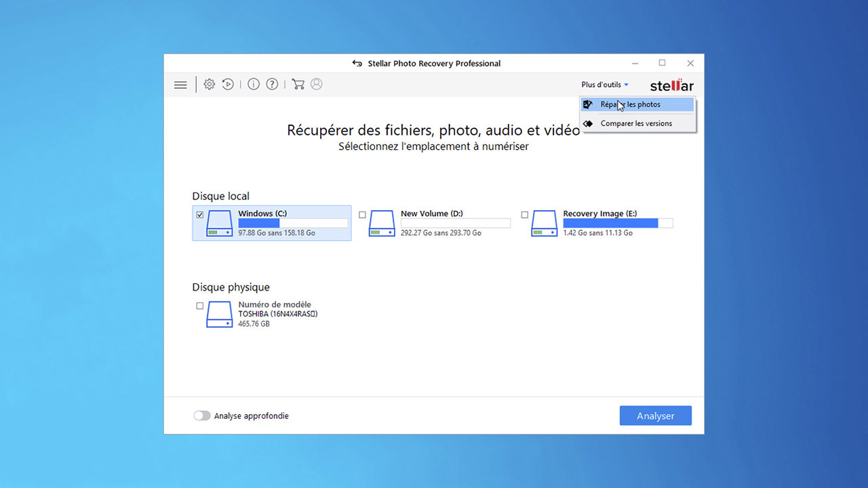Open the help question mark icon
Viewport: 868px width, 488px height.
point(272,84)
